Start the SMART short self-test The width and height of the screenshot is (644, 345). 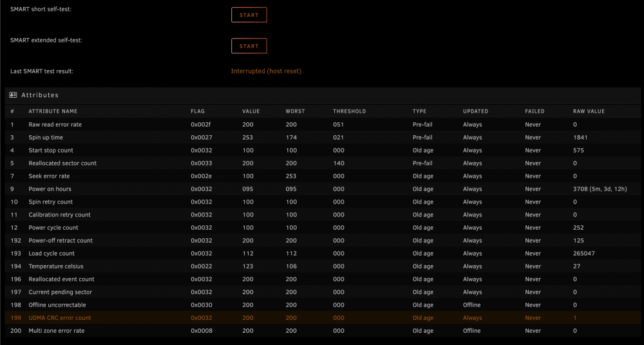249,15
